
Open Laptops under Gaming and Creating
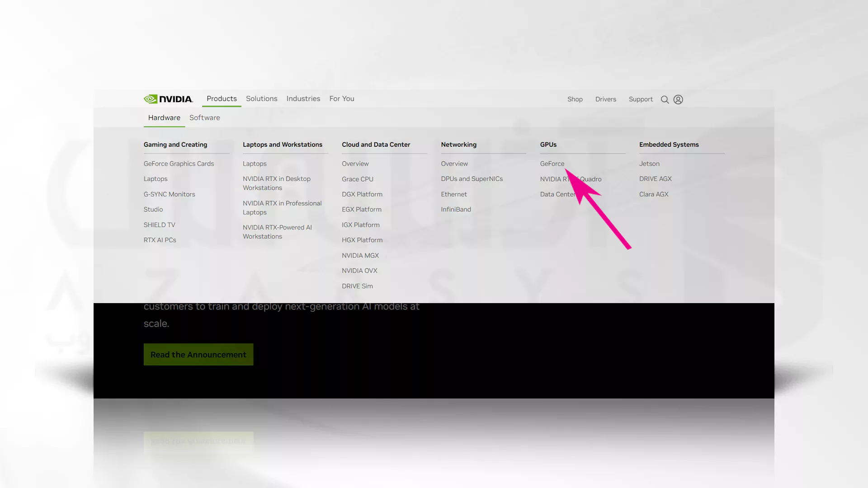click(x=156, y=179)
